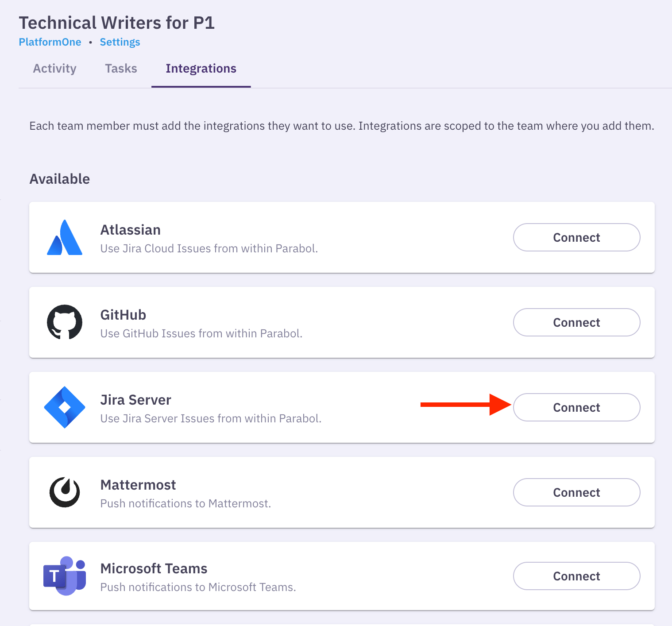The height and width of the screenshot is (626, 672).
Task: Connect the Mattermost integration
Action: pyautogui.click(x=576, y=493)
